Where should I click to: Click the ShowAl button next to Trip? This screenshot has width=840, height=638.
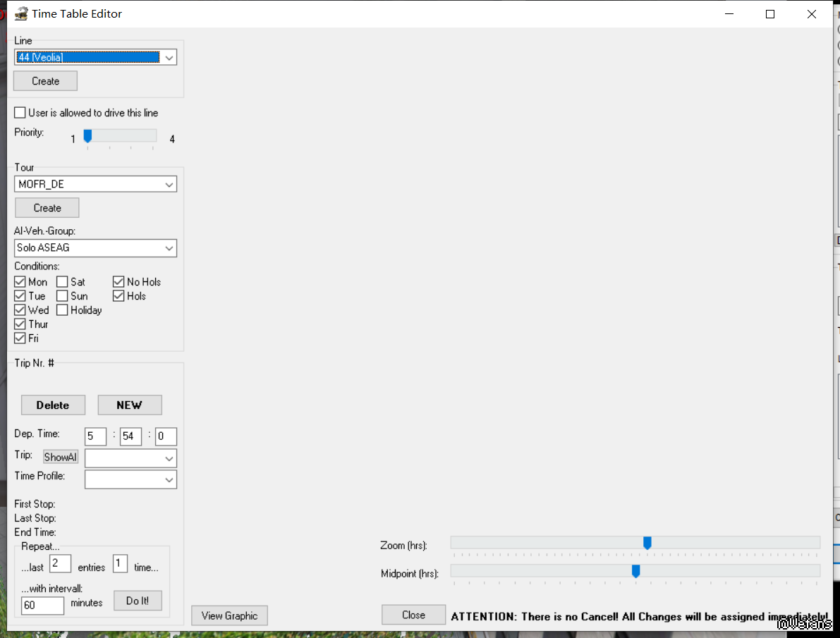61,457
